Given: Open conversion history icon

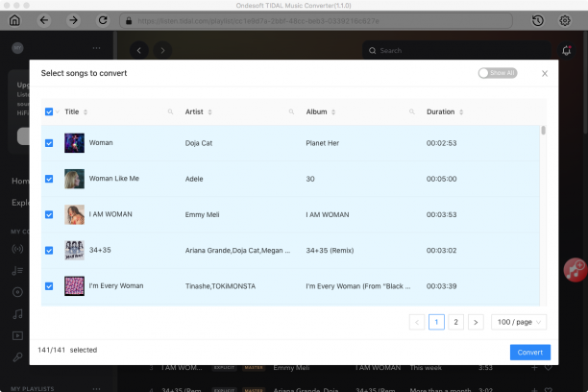Looking at the screenshot, I should pyautogui.click(x=538, y=20).
